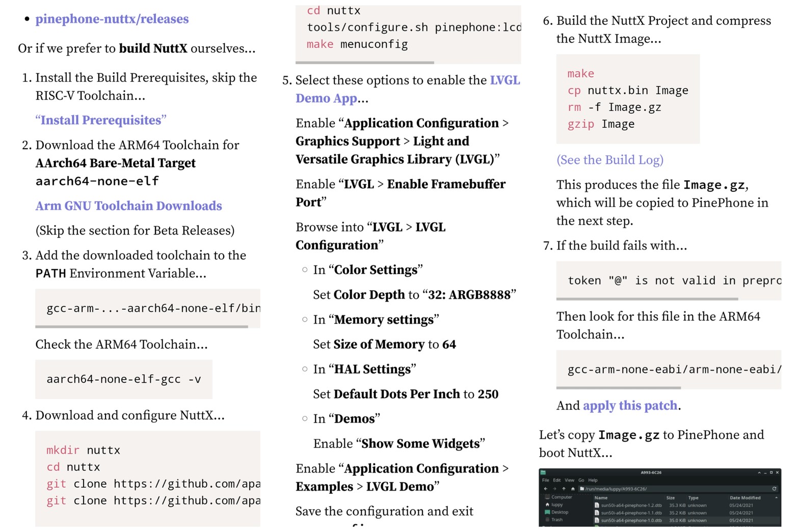Image resolution: width=799 pixels, height=532 pixels.
Task: Click the forward arrow in file manager
Action: pos(554,489)
